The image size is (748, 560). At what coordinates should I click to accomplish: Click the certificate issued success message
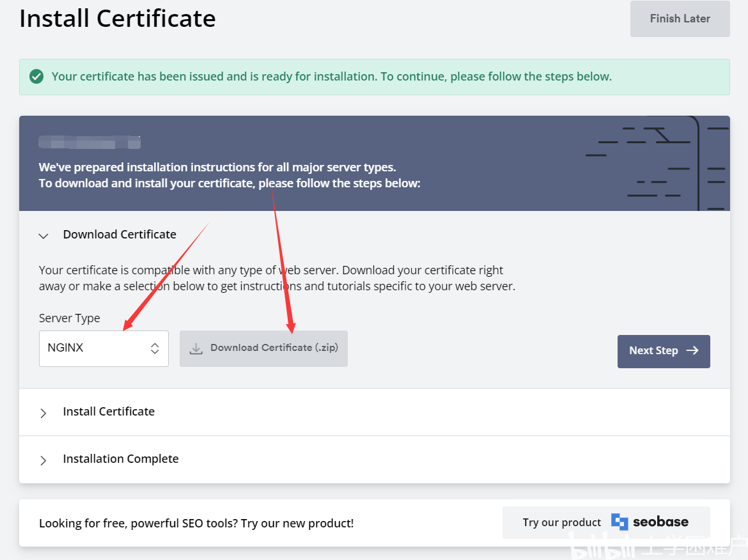(332, 77)
